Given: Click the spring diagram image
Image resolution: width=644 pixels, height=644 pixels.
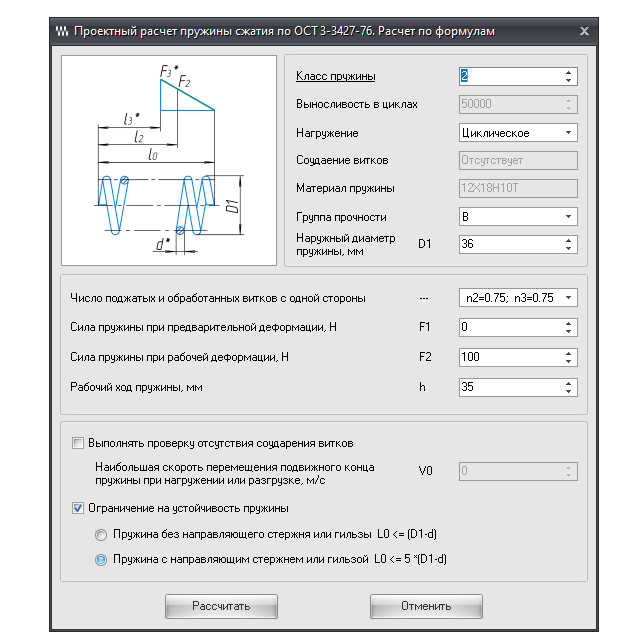Looking at the screenshot, I should [169, 161].
